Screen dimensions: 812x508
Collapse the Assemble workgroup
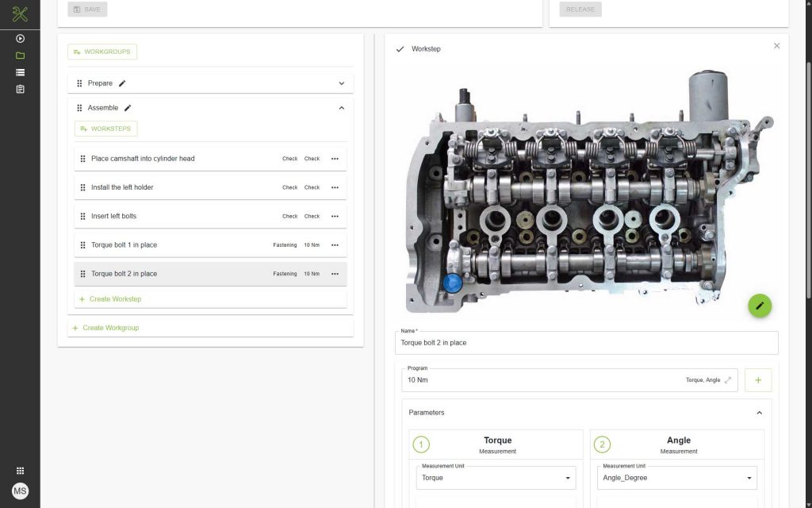point(342,108)
